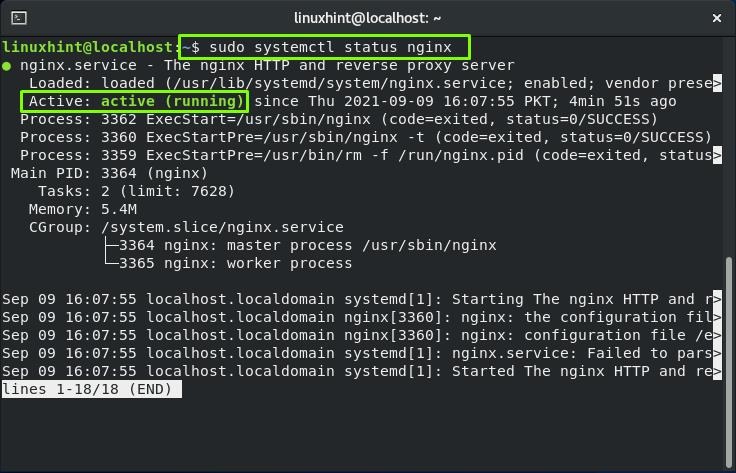Click the 'active (running)' status text
The image size is (736, 473).
click(172, 101)
